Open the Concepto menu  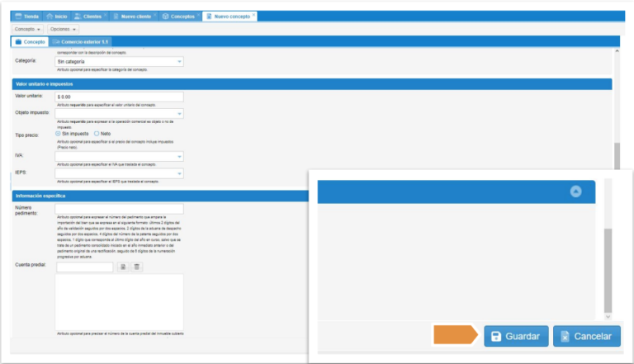coord(28,29)
